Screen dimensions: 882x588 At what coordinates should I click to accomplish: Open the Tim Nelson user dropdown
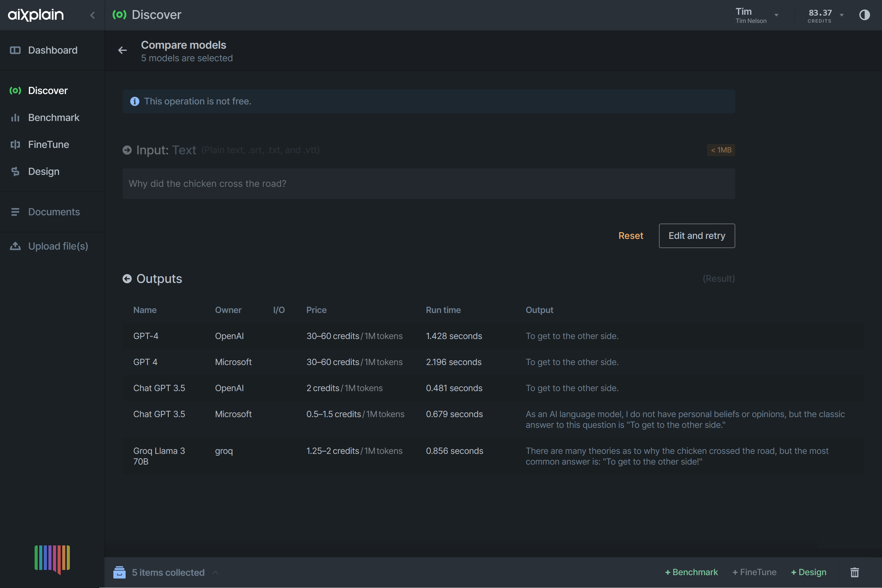click(757, 15)
